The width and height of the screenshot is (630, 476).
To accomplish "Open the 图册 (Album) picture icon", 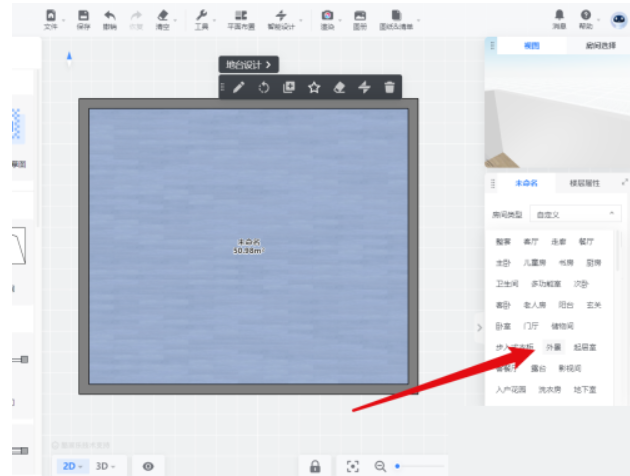I will pos(360,15).
